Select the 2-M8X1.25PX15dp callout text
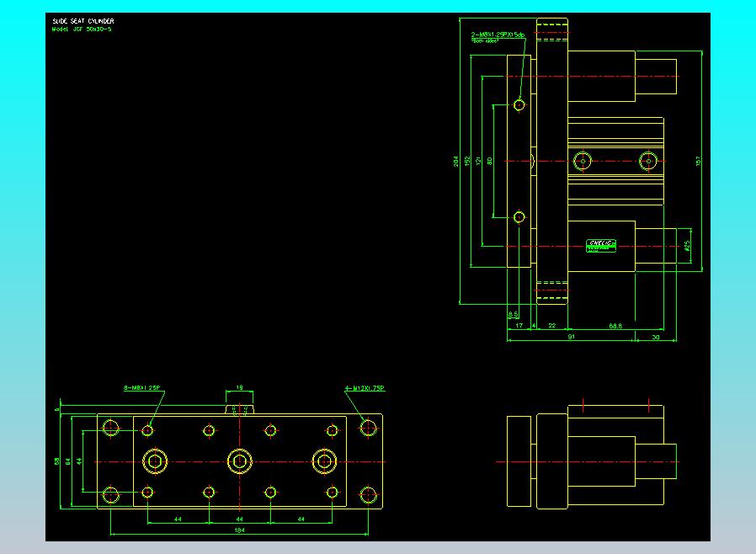Screen dimensions: 756x554 tap(498, 35)
